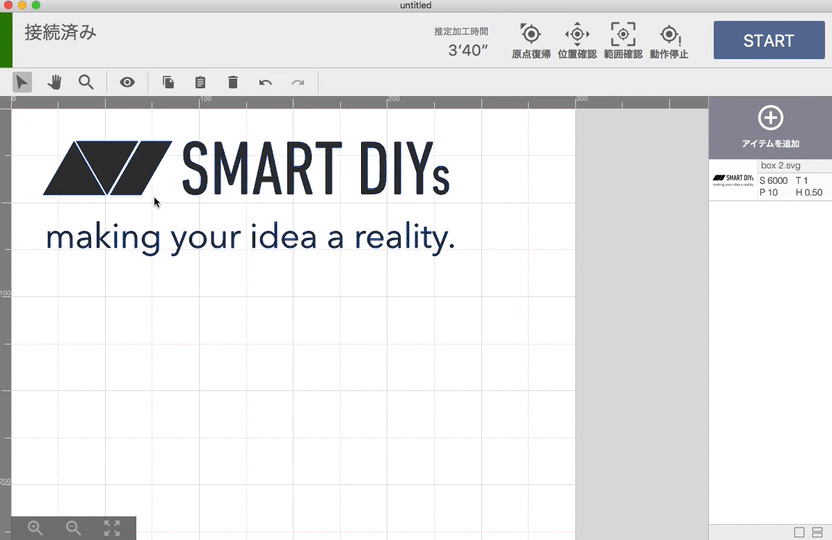Click the P 10 power value
This screenshot has width=832, height=540.
pos(768,193)
